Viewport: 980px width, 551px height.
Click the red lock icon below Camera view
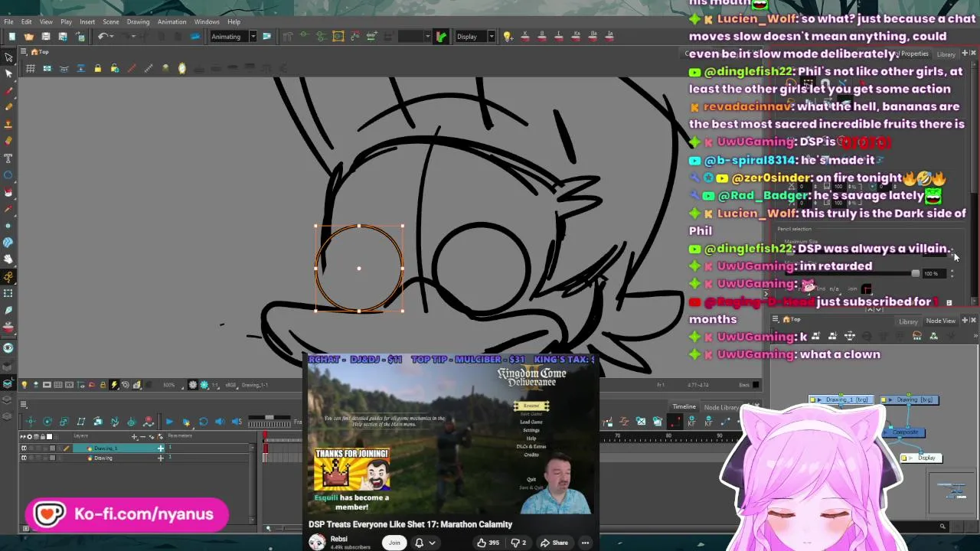click(x=92, y=385)
